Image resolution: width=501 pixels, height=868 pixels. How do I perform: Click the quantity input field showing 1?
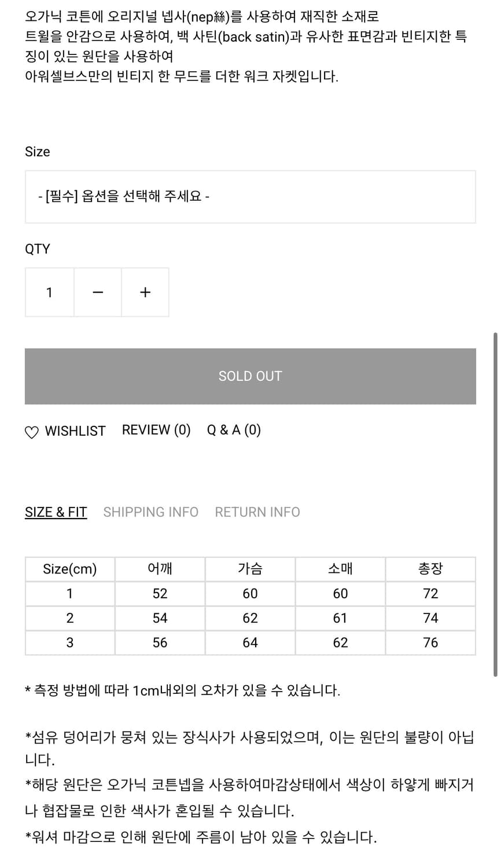tap(49, 292)
